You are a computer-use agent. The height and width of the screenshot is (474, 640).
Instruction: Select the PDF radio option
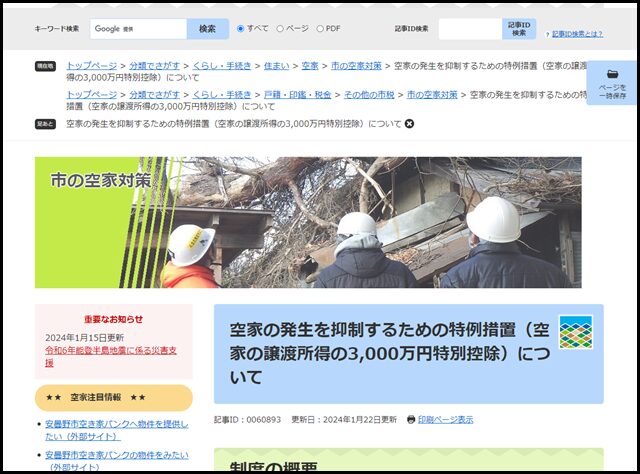(320, 29)
